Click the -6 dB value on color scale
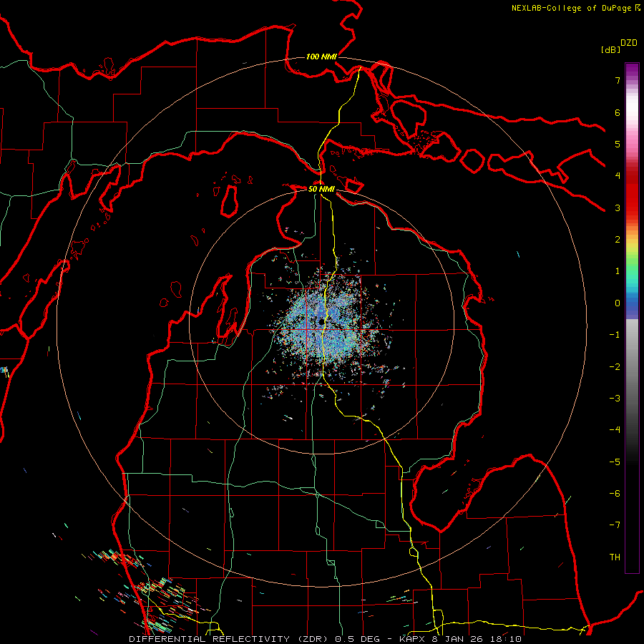 [615, 494]
